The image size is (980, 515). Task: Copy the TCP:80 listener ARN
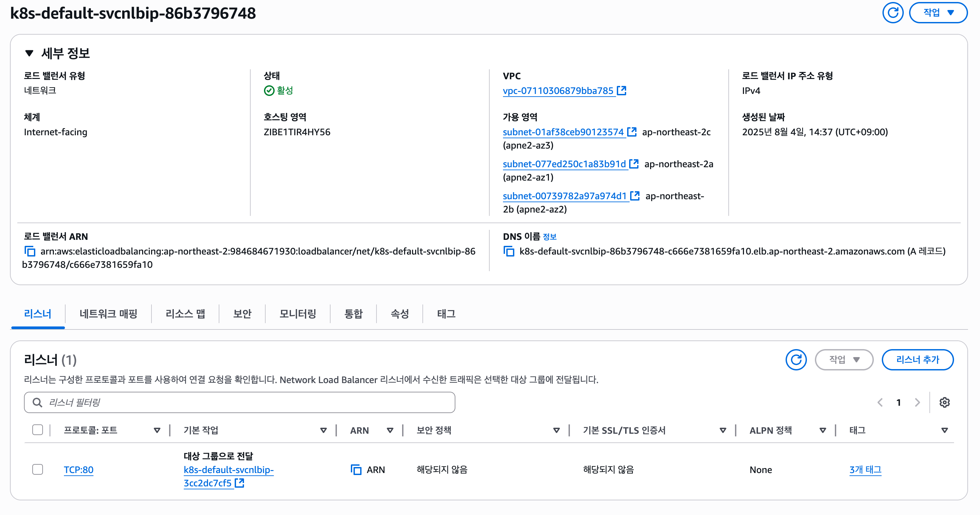point(356,470)
